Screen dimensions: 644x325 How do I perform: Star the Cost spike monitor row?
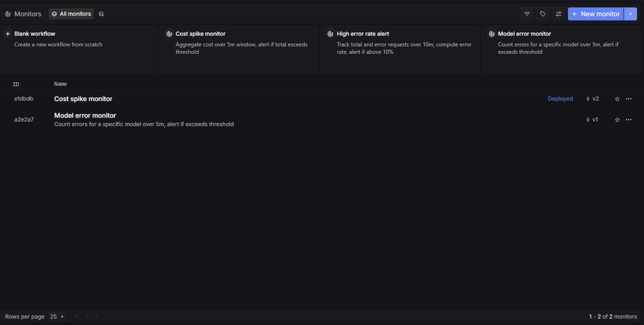(x=617, y=99)
